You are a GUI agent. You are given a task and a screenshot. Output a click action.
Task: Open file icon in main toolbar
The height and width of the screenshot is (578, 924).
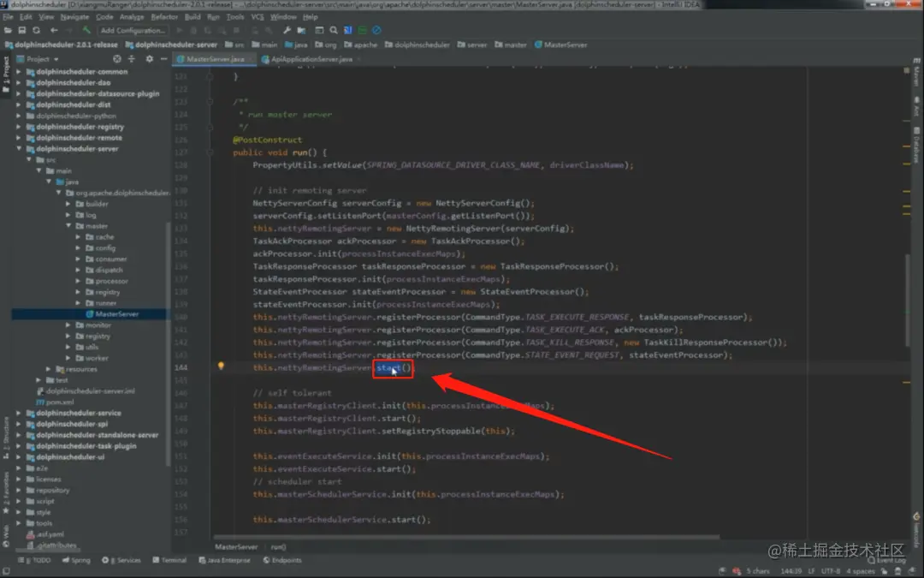click(8, 30)
